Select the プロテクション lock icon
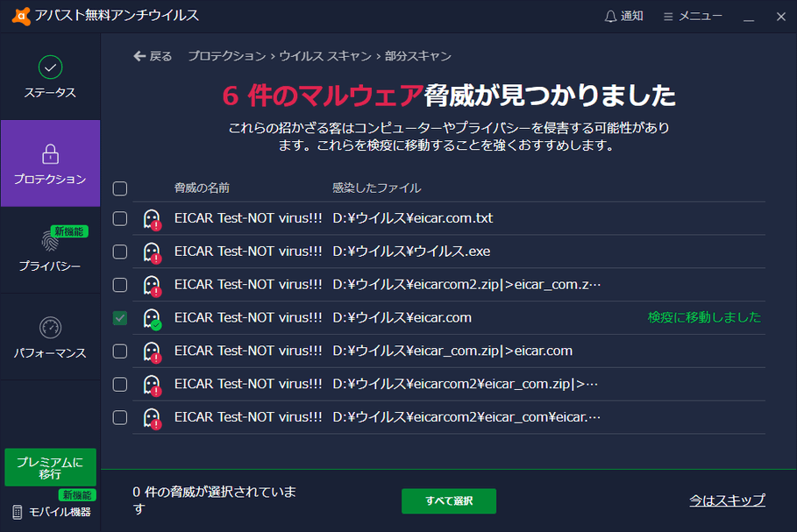Image resolution: width=797 pixels, height=532 pixels. (x=50, y=154)
